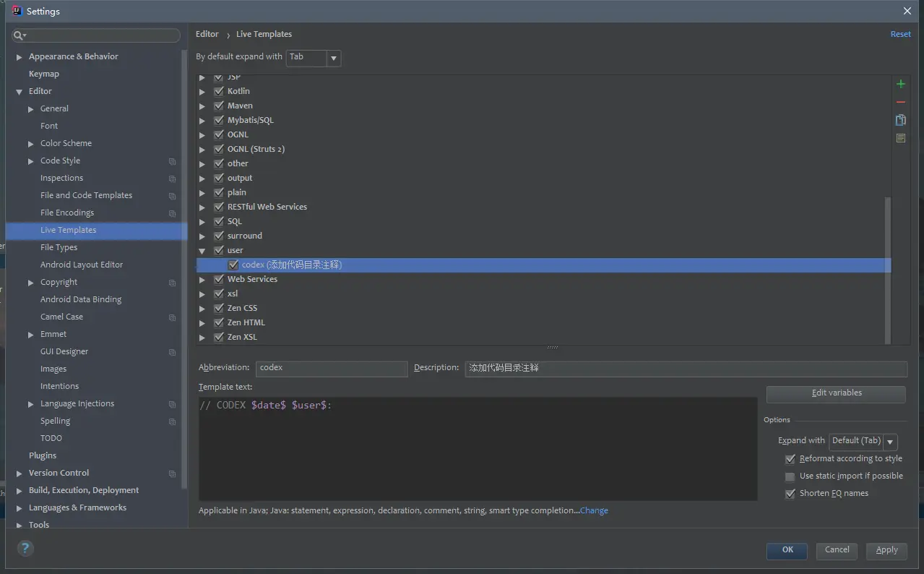
Task: Click the gear icon next to Code Style
Action: 171,160
